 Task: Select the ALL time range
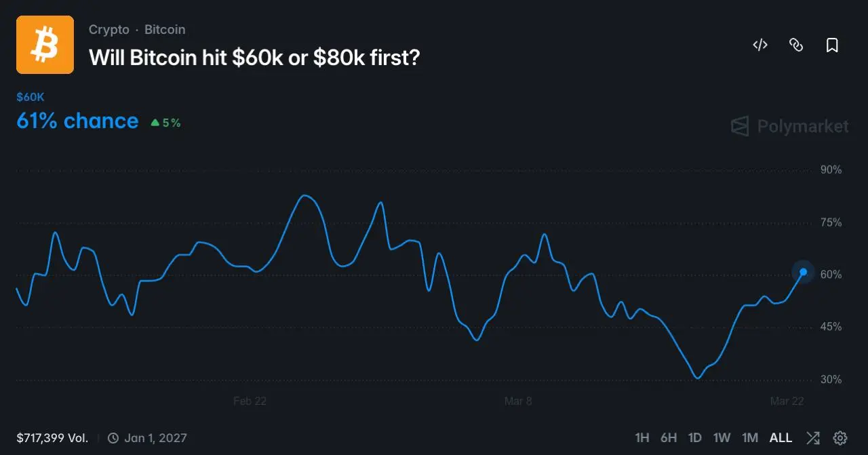tap(781, 437)
